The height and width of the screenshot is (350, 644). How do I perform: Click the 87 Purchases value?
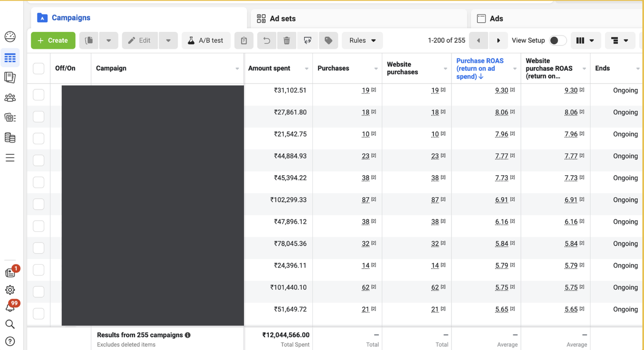tap(366, 200)
